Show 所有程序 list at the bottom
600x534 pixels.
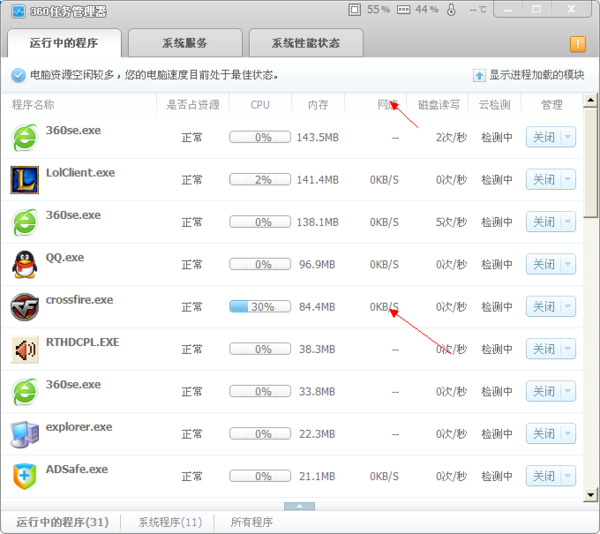[251, 522]
